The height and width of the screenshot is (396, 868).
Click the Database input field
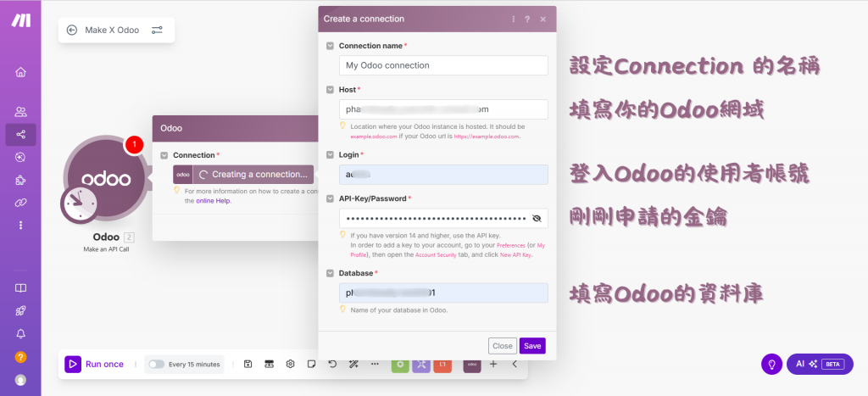[443, 293]
